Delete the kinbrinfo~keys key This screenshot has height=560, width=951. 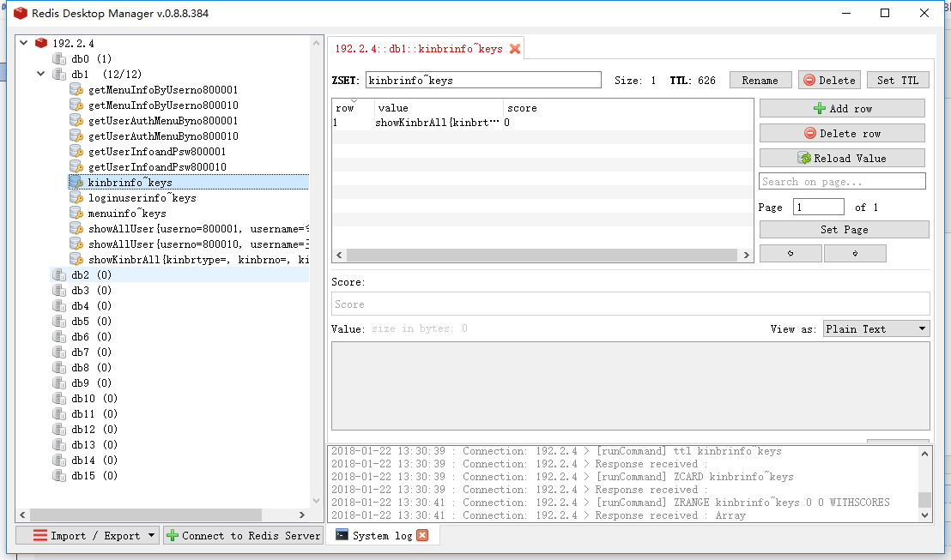point(830,80)
